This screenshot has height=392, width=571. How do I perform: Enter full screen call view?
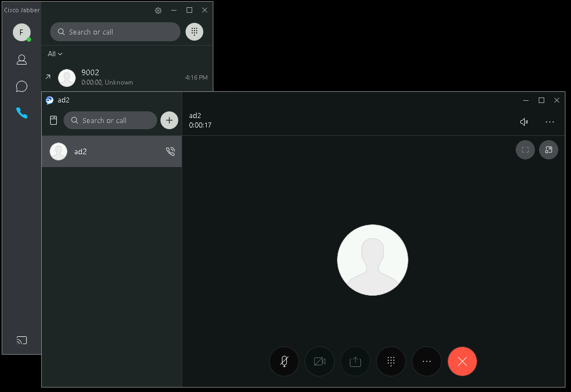tap(525, 150)
